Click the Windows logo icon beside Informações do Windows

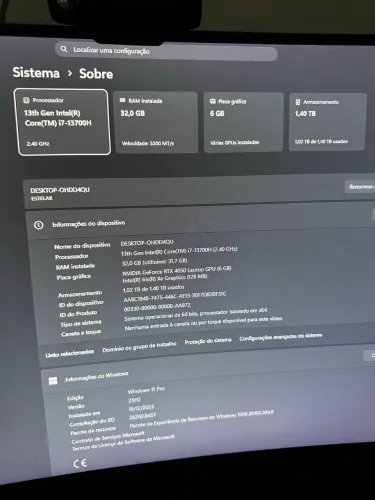pos(53,381)
